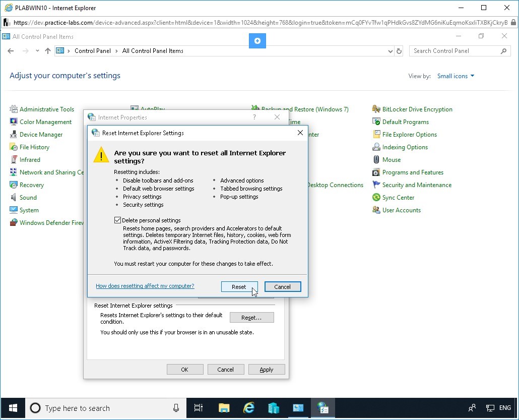This screenshot has height=420, width=519.
Task: Open Color Management icon
Action: (14, 122)
